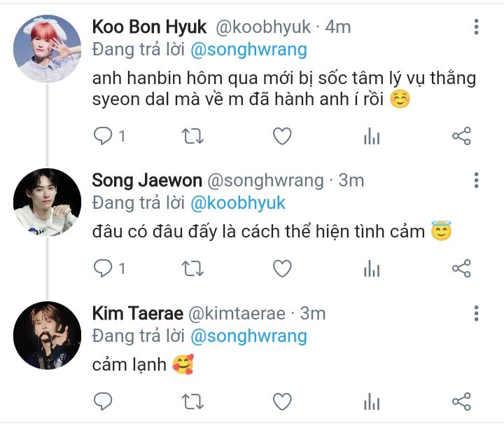Retweet Koo Bon Hyuk's tweet
This screenshot has height=426, width=504.
pos(192,136)
